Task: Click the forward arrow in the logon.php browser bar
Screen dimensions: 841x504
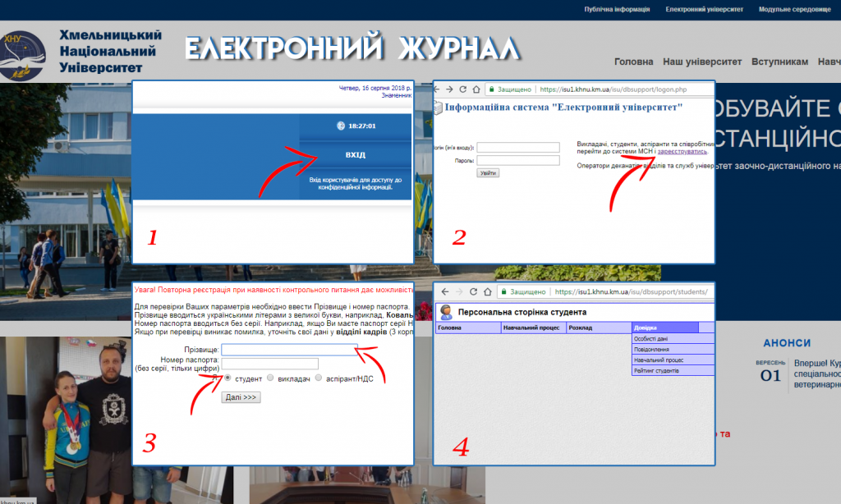Action: (449, 89)
